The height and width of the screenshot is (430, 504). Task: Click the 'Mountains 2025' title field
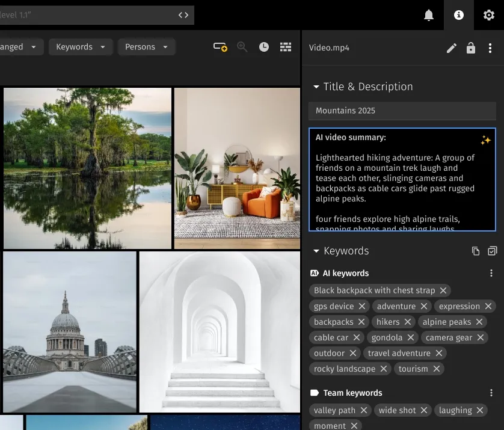coord(402,111)
